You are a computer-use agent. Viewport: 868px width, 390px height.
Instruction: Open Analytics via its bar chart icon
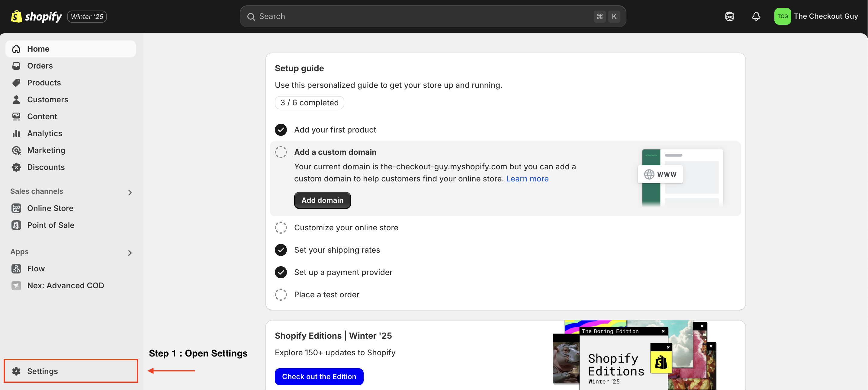[x=16, y=133]
